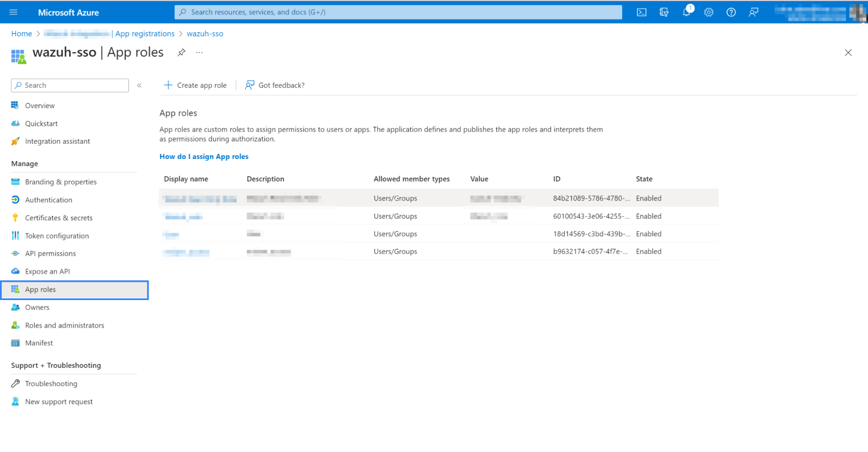Click the top bar feedback icon

[x=753, y=12]
